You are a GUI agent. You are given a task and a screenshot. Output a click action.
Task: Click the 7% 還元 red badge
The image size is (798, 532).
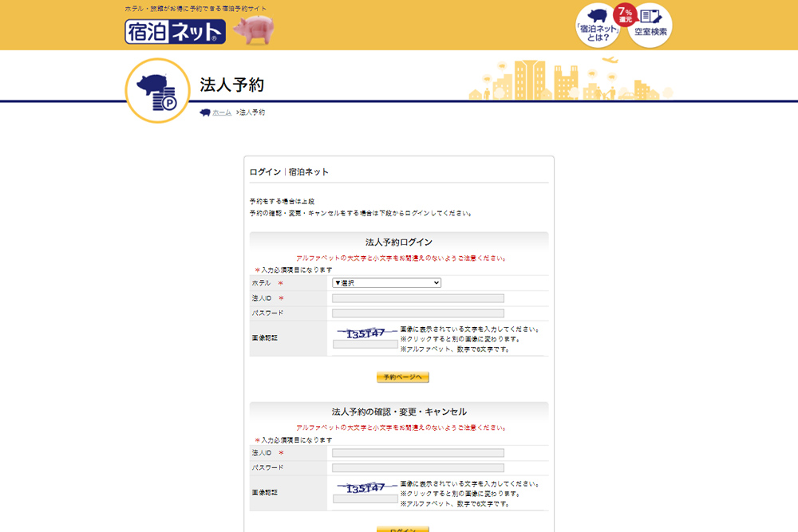(x=623, y=15)
